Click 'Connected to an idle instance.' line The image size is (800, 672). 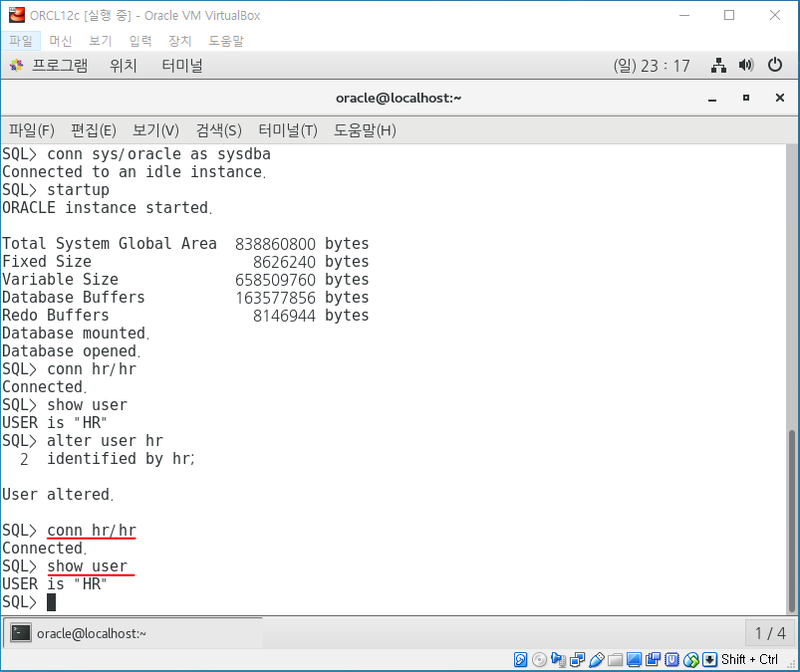click(134, 172)
